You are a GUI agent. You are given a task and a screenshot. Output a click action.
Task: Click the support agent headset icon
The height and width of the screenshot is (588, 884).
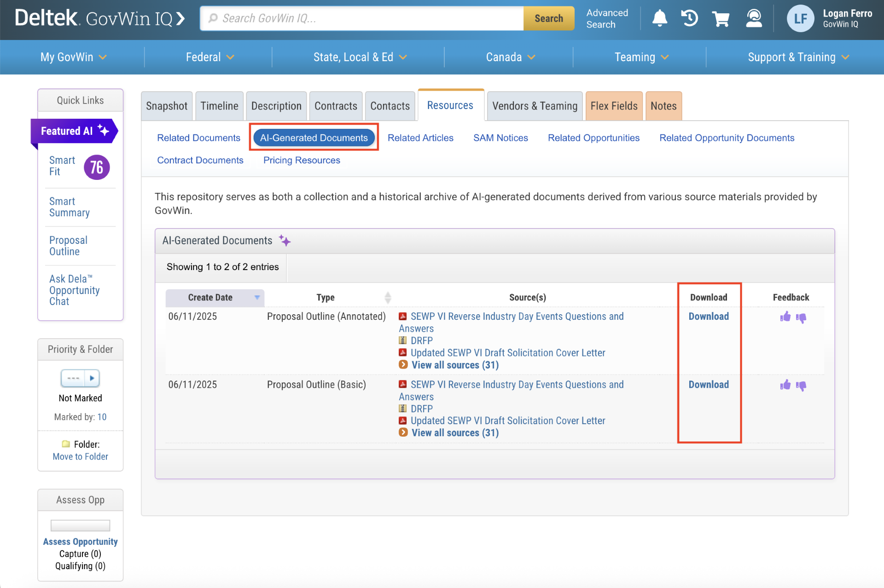[754, 18]
